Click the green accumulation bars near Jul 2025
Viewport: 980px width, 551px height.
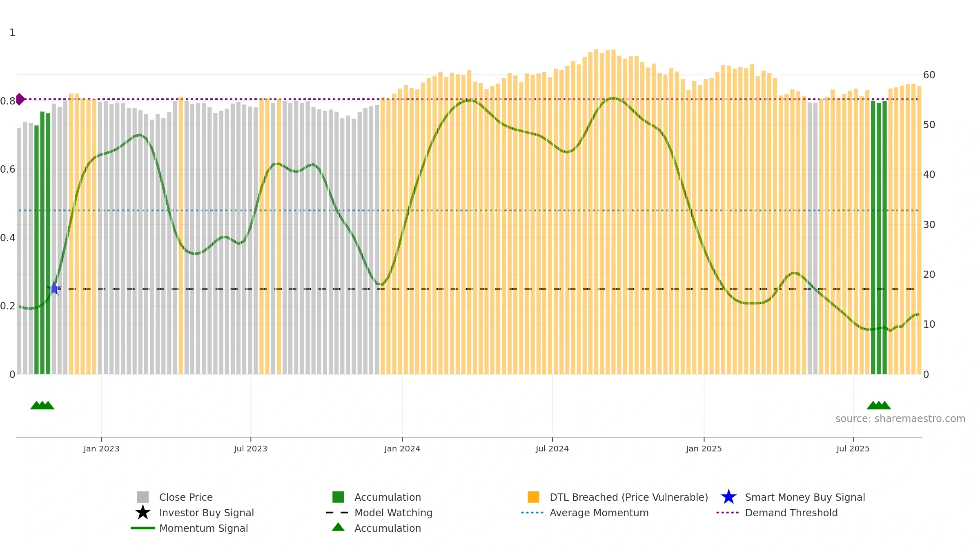pos(879,238)
